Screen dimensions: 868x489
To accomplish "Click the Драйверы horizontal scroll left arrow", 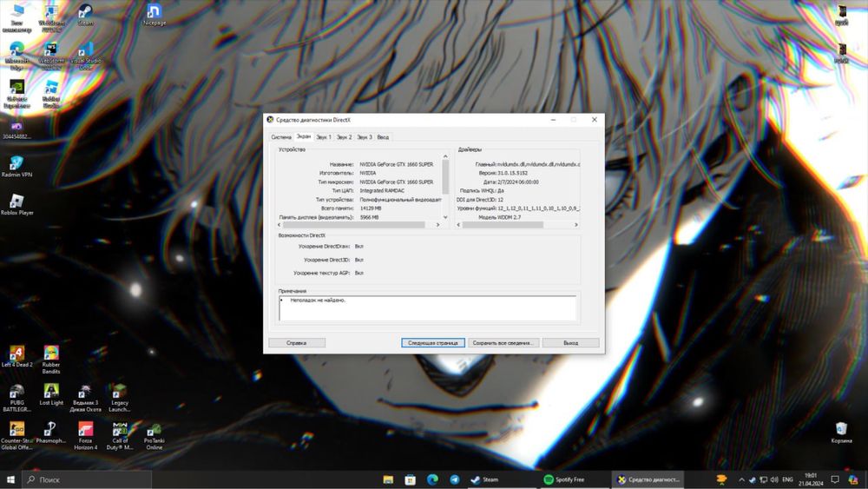I will click(458, 225).
